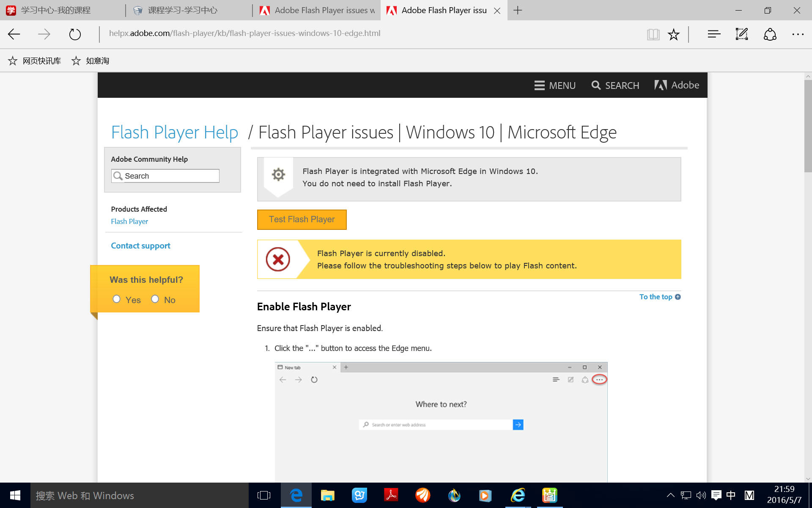
Task: Open Internet Explorer taskbar icon
Action: click(x=518, y=495)
